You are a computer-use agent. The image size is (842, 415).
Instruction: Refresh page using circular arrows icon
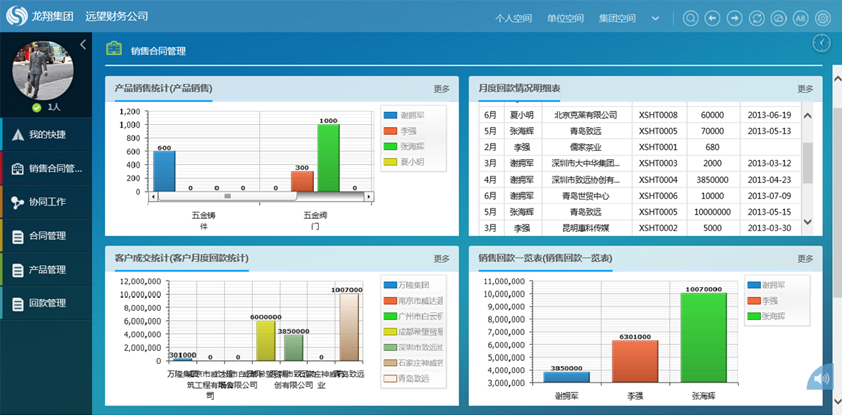757,18
